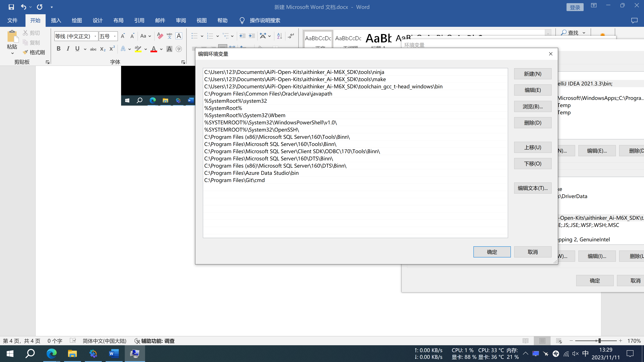Switch to the 布局 ribbon tab

click(x=119, y=20)
